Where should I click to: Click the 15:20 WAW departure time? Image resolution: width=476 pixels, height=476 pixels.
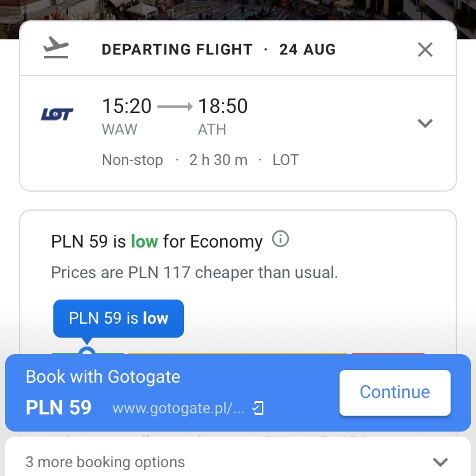[x=126, y=117]
